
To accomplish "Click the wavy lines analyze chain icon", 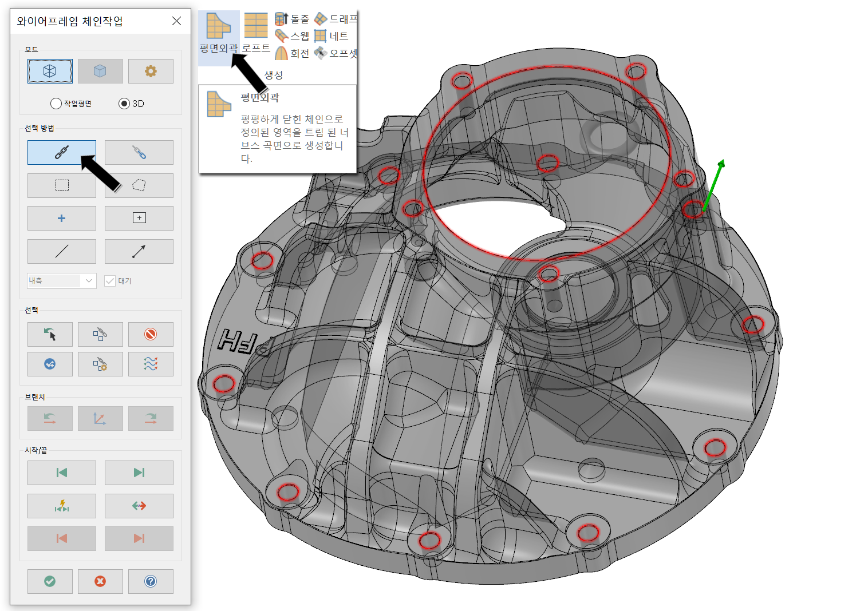I will pyautogui.click(x=151, y=364).
